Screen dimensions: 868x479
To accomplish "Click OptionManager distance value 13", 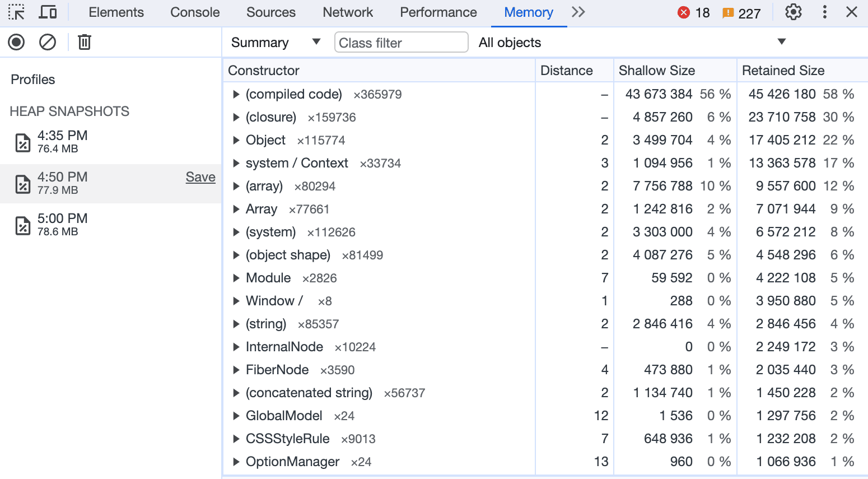I will 601,462.
